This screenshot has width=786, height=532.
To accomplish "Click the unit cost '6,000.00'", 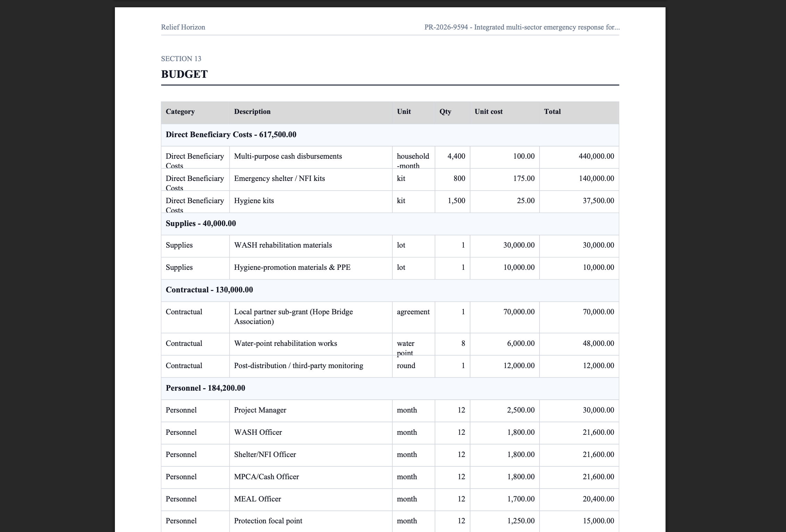I will pos(521,343).
